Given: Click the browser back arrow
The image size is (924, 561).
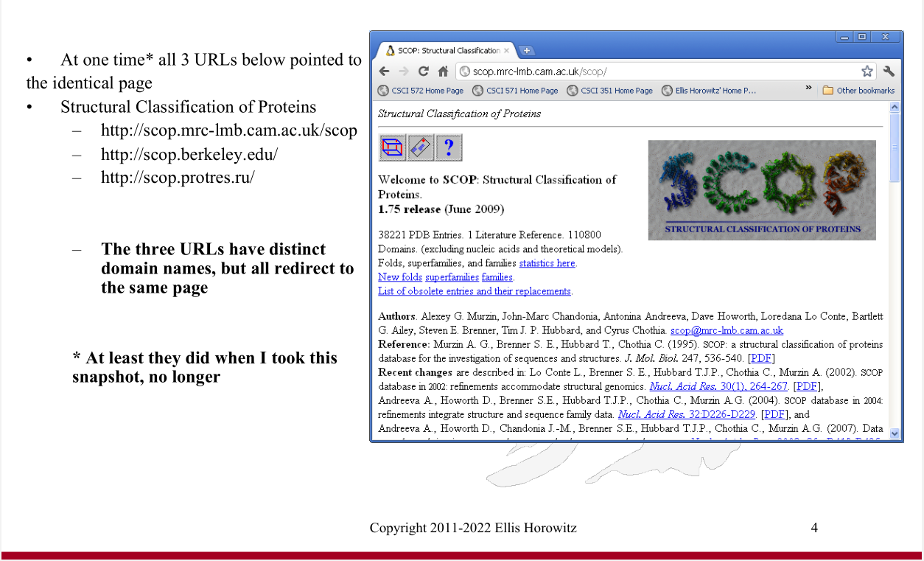Looking at the screenshot, I should 384,72.
